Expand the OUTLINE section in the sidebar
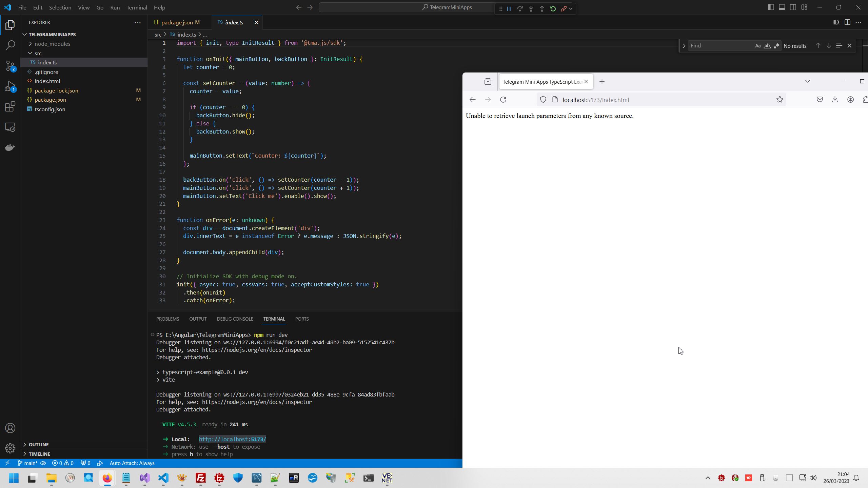The image size is (868, 488). coord(39,444)
